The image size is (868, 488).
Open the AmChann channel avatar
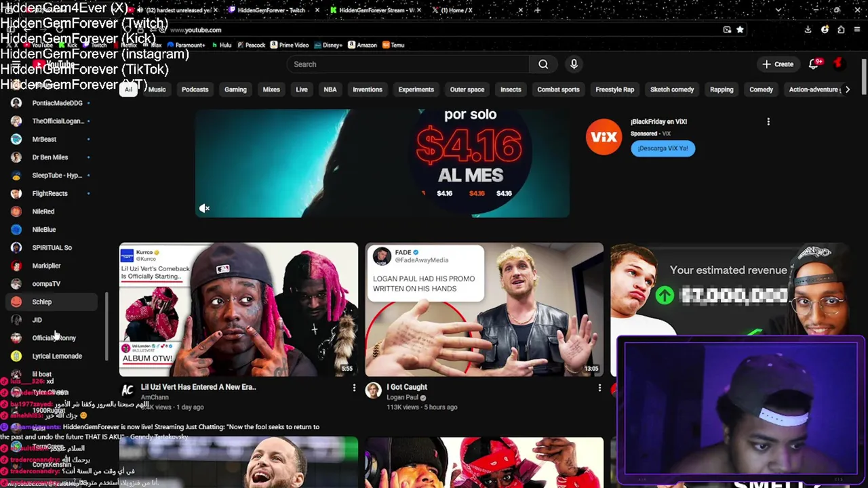(x=127, y=390)
